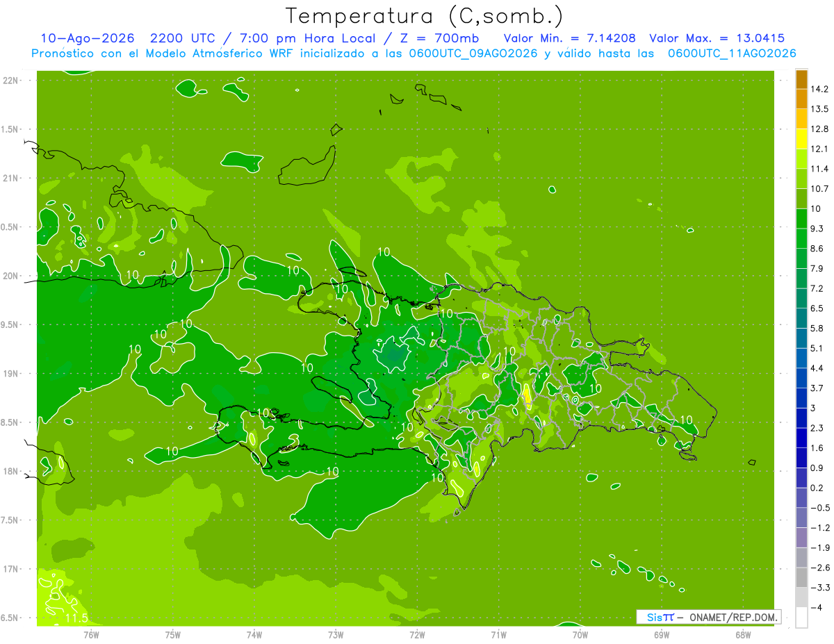This screenshot has height=644, width=834.
Task: Pick the blue swatch between 3 and 3.7
Action: [x=801, y=397]
